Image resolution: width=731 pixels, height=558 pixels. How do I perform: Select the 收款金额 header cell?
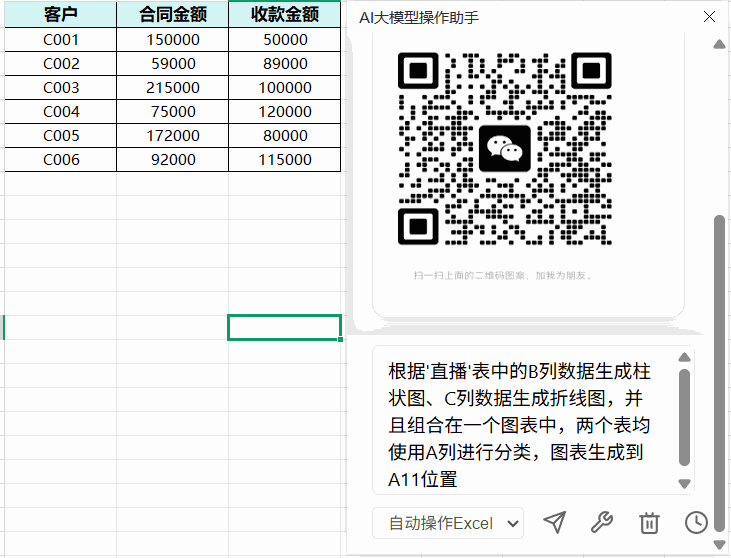(x=285, y=14)
